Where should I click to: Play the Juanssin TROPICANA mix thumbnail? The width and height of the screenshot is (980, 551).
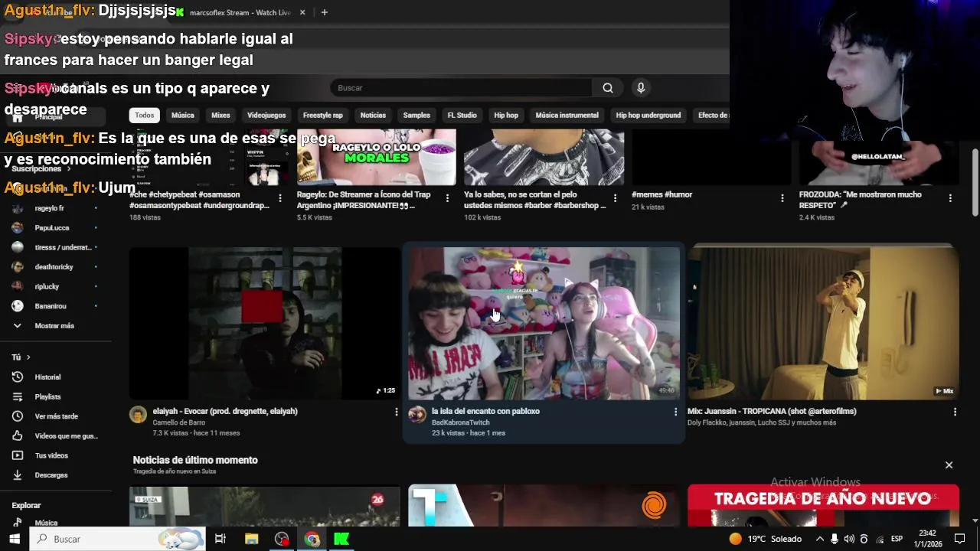823,323
